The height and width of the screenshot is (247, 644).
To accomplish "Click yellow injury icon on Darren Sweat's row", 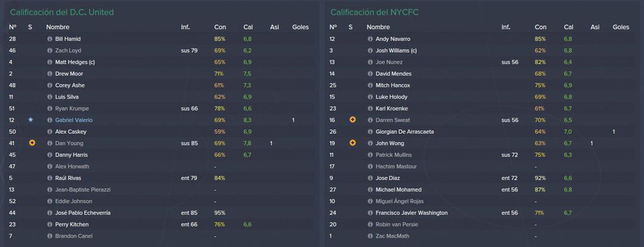I will pyautogui.click(x=352, y=120).
